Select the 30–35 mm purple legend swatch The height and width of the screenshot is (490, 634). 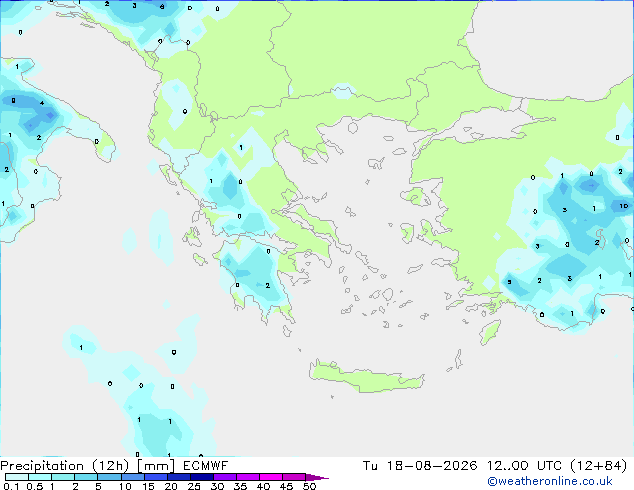pos(224,477)
